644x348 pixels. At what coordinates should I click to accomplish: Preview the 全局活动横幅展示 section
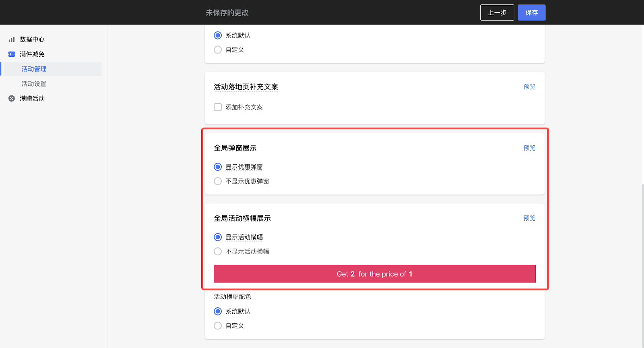529,218
